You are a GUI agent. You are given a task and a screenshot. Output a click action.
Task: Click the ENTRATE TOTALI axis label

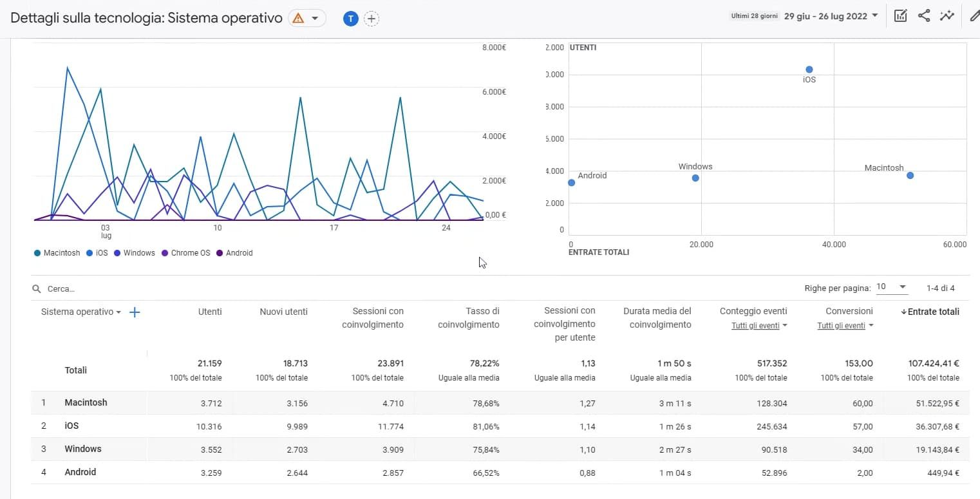[599, 252]
